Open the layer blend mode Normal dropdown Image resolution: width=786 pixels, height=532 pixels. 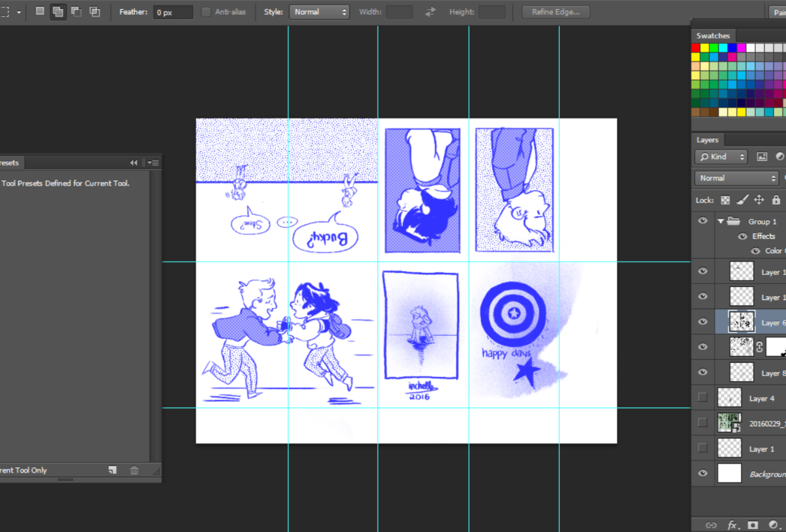[736, 178]
